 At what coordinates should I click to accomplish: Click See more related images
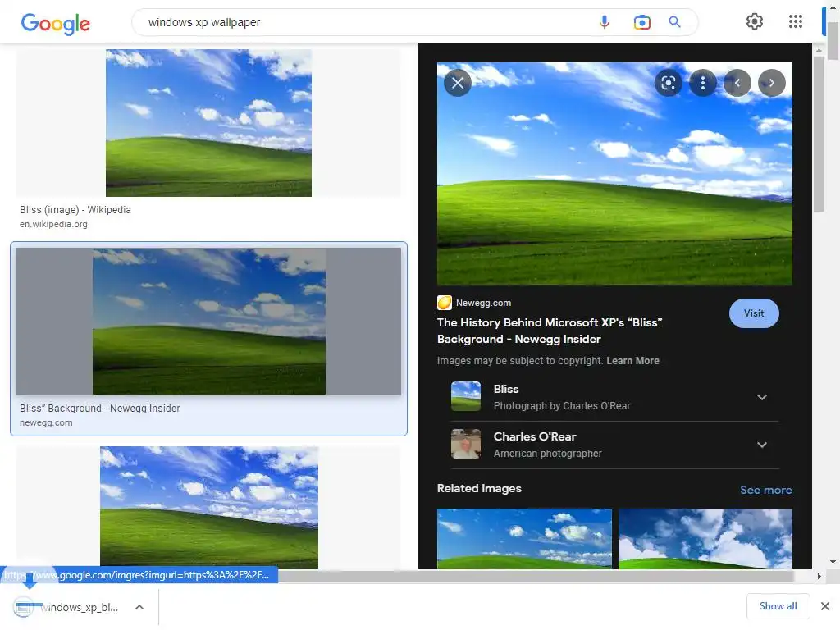[765, 490]
